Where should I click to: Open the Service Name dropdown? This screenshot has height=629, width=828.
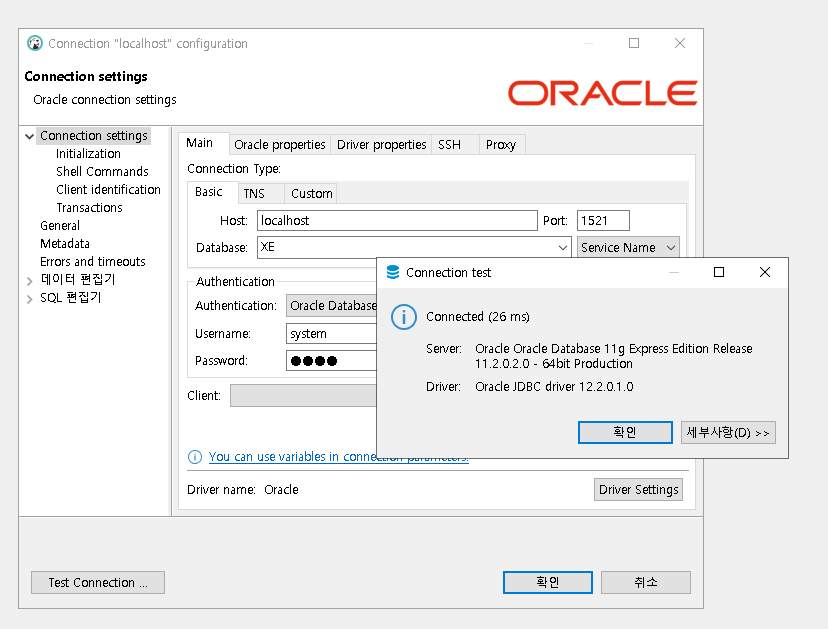[x=628, y=247]
